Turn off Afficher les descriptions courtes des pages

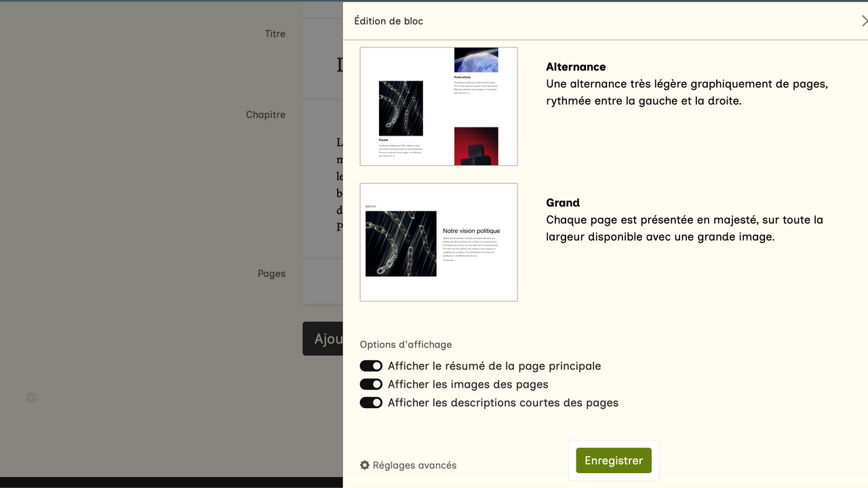coord(371,403)
